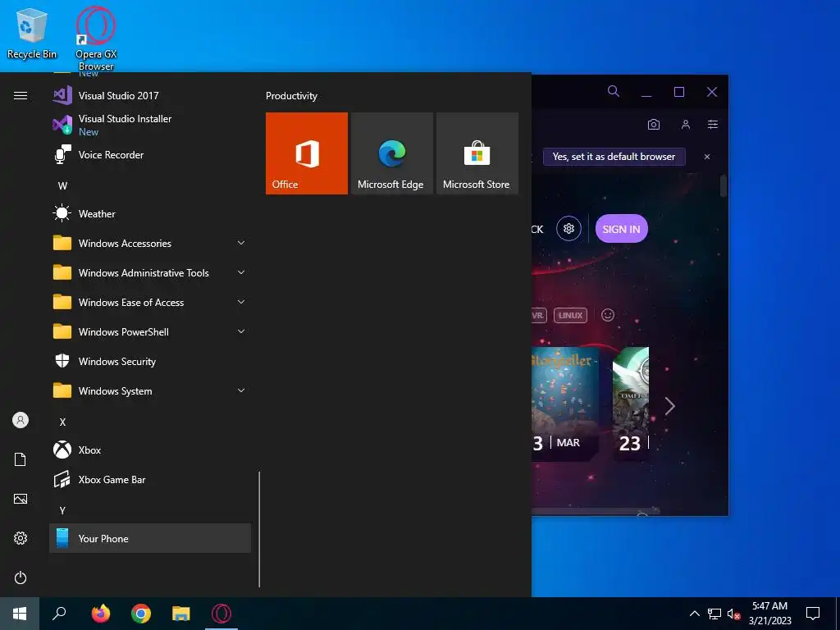Launch the Xbox app

tap(150, 450)
